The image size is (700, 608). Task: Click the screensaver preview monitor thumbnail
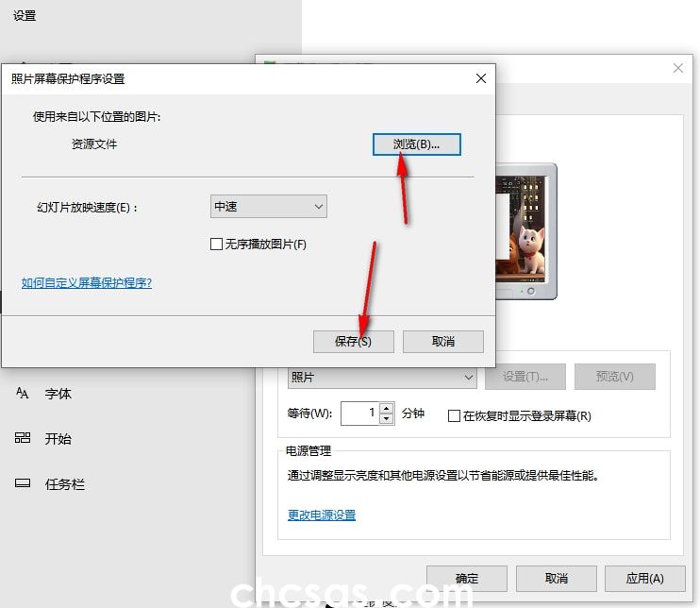point(525,231)
